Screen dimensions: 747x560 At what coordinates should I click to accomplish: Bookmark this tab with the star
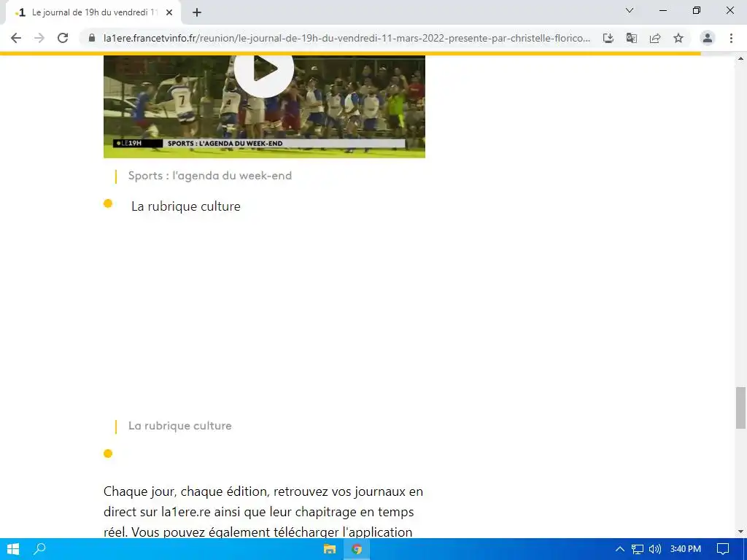(x=678, y=38)
